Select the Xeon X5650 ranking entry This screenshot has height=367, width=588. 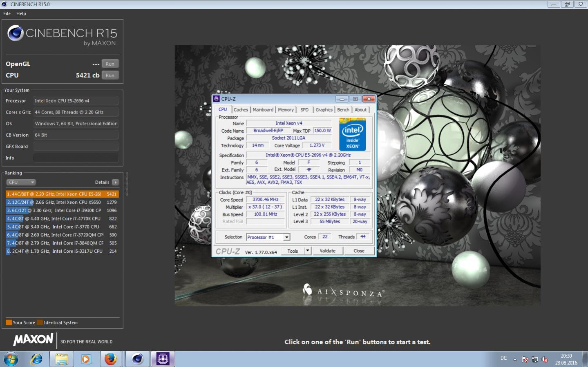(61, 202)
